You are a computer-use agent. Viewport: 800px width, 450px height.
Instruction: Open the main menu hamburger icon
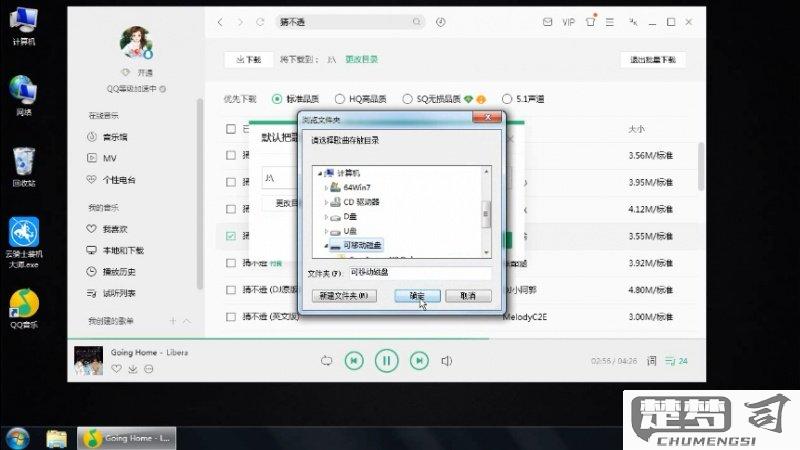(x=610, y=22)
